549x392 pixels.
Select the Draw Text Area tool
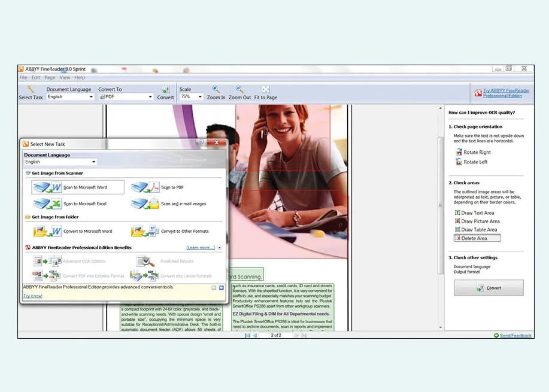474,213
